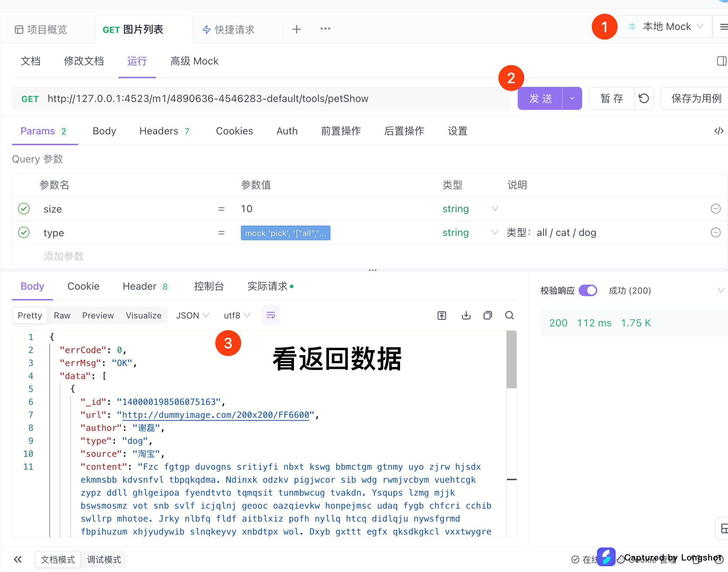The image size is (728, 572).
Task: Open the tab overflow menu with three dots
Action: (325, 29)
